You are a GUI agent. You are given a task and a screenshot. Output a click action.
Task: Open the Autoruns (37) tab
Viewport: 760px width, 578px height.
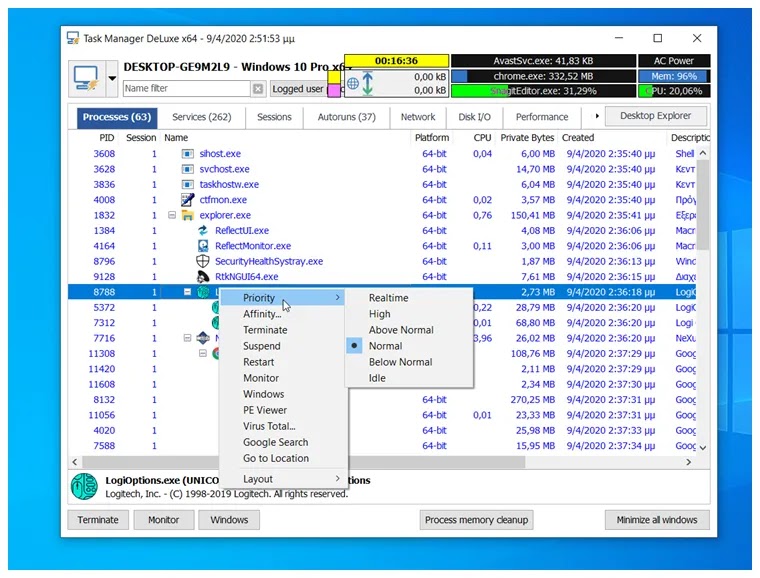tap(347, 117)
